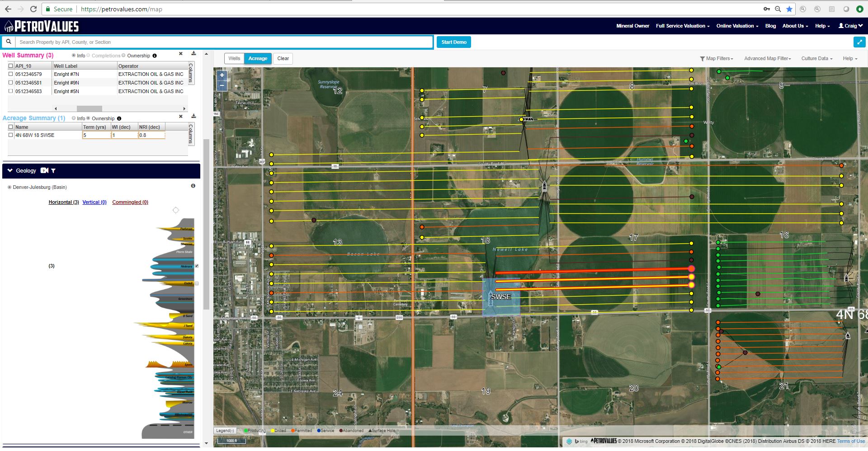Click the Geology video help icon
The width and height of the screenshot is (868, 451).
pos(44,170)
